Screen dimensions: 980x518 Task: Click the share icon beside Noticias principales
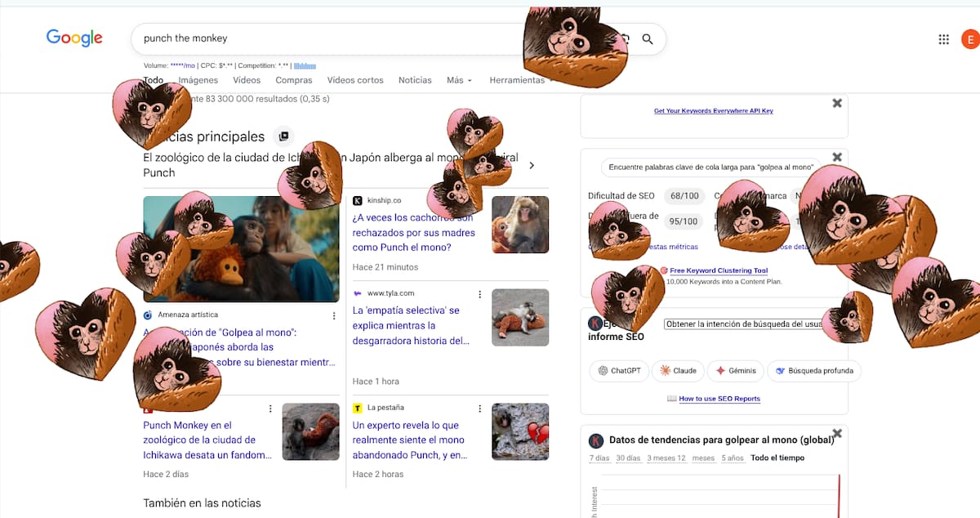pos(283,136)
